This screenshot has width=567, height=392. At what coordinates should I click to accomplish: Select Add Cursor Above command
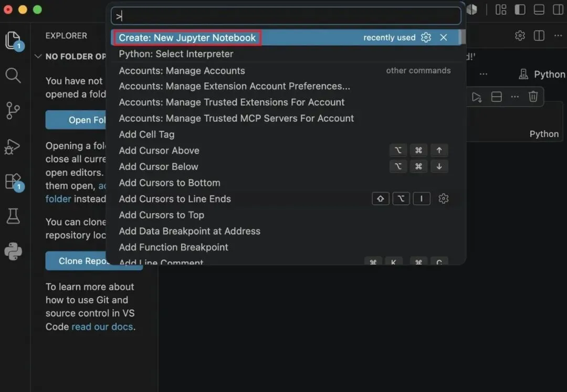pyautogui.click(x=286, y=151)
